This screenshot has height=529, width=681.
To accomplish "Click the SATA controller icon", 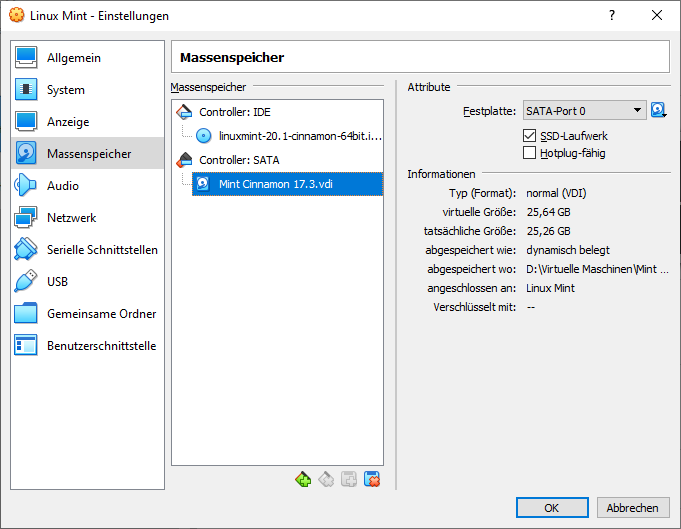I will click(184, 160).
